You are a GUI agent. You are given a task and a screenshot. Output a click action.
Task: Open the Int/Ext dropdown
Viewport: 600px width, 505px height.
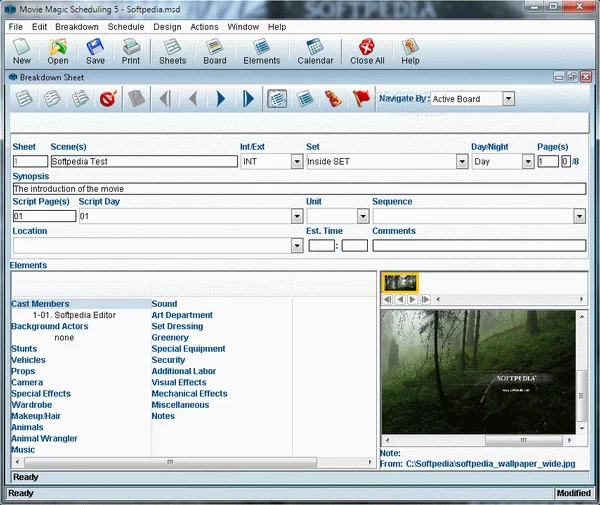(297, 161)
